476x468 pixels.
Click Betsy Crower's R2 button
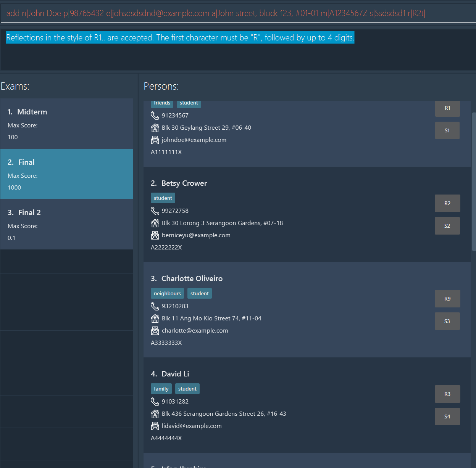click(447, 203)
